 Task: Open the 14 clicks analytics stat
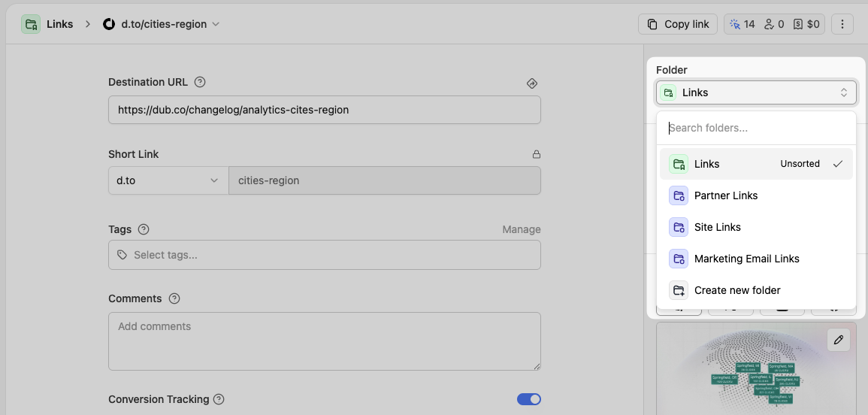[742, 24]
